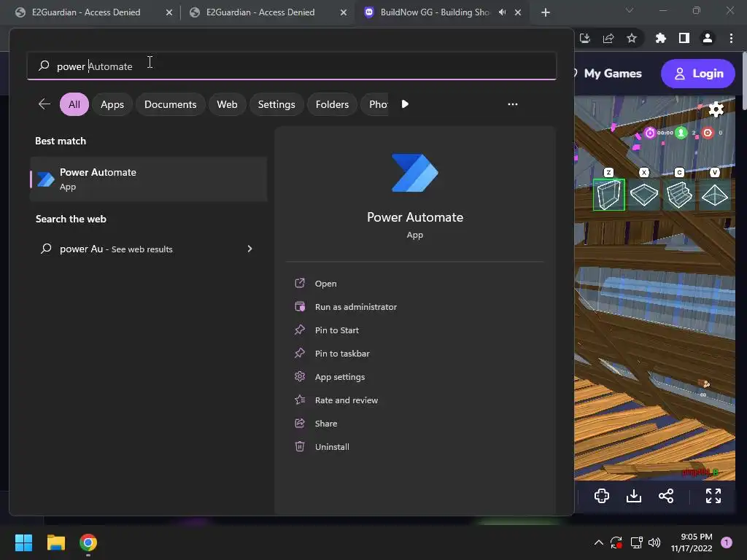
Task: Click the controller icon below the game
Action: coord(602,496)
